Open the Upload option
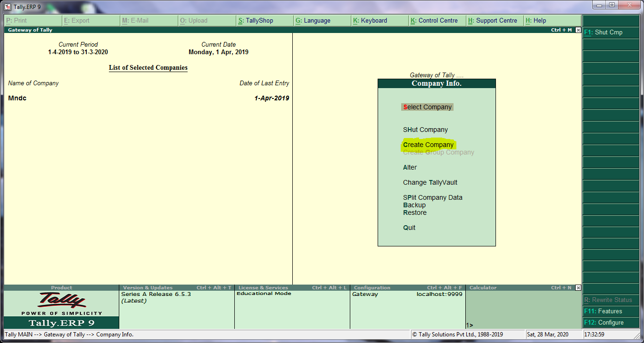This screenshot has height=343, width=644. coord(206,21)
